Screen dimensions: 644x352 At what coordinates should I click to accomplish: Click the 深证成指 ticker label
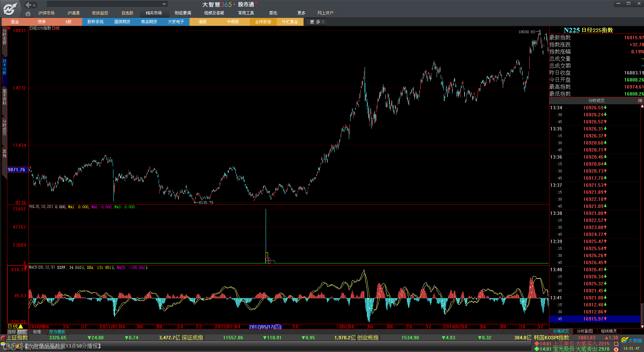coord(192,338)
